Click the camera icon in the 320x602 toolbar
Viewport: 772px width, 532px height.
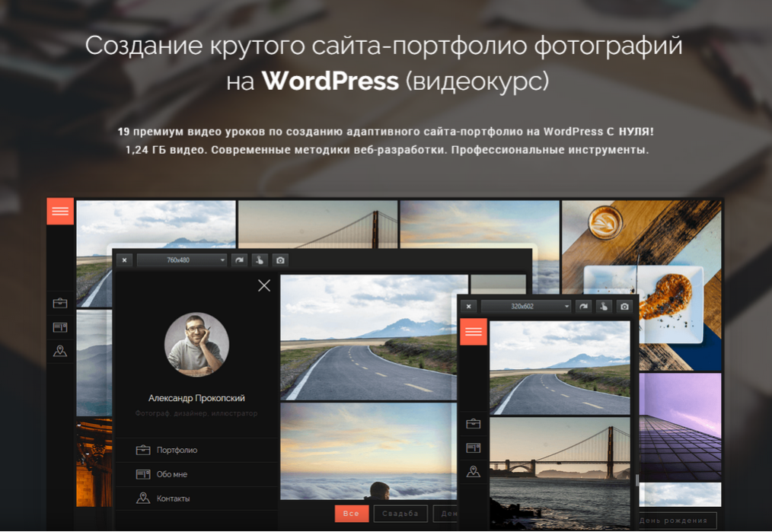pyautogui.click(x=624, y=307)
